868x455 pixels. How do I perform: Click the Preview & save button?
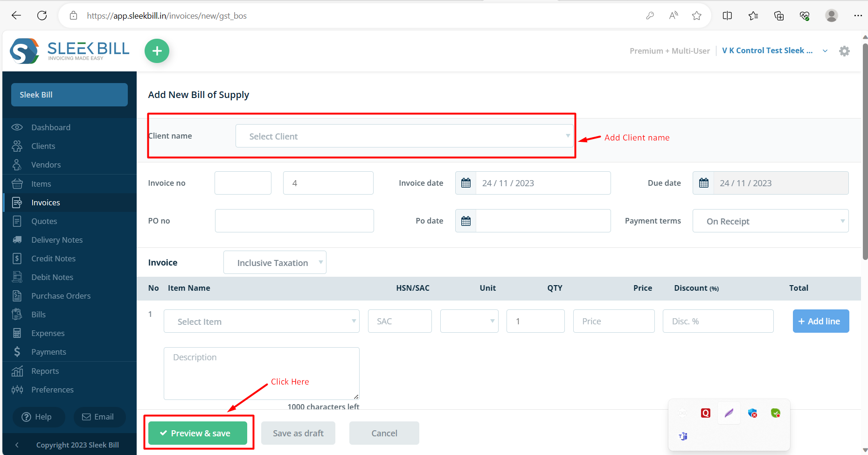coord(198,433)
